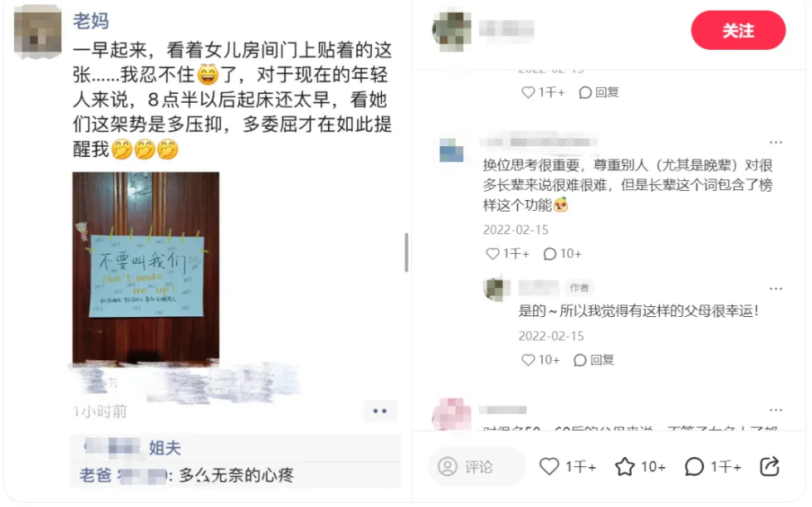Image resolution: width=812 pixels, height=507 pixels.
Task: Open the post author's avatar at top
Action: point(452,30)
